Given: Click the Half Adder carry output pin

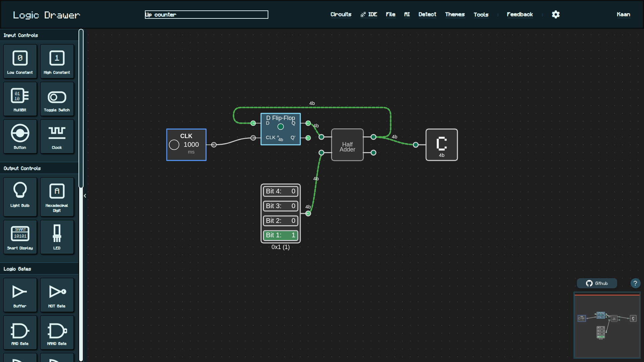Looking at the screenshot, I should coord(373,153).
